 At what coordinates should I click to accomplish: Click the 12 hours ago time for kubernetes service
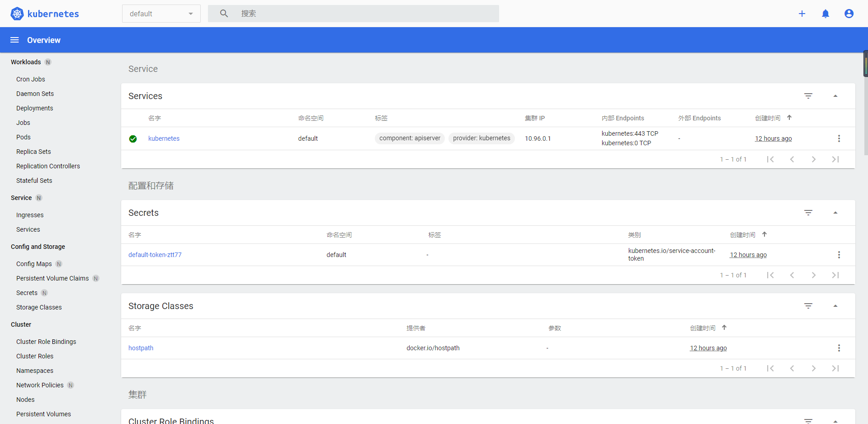click(774, 138)
